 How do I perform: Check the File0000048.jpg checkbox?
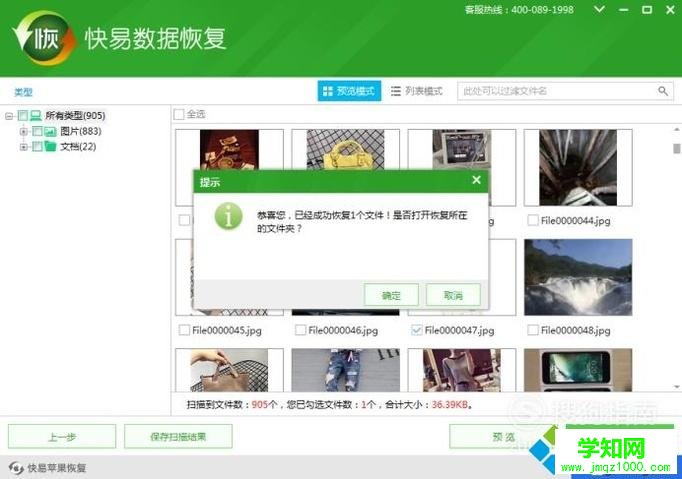533,330
